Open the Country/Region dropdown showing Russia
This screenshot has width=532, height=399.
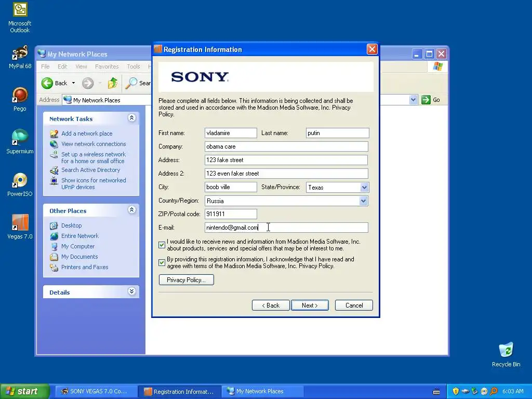363,201
